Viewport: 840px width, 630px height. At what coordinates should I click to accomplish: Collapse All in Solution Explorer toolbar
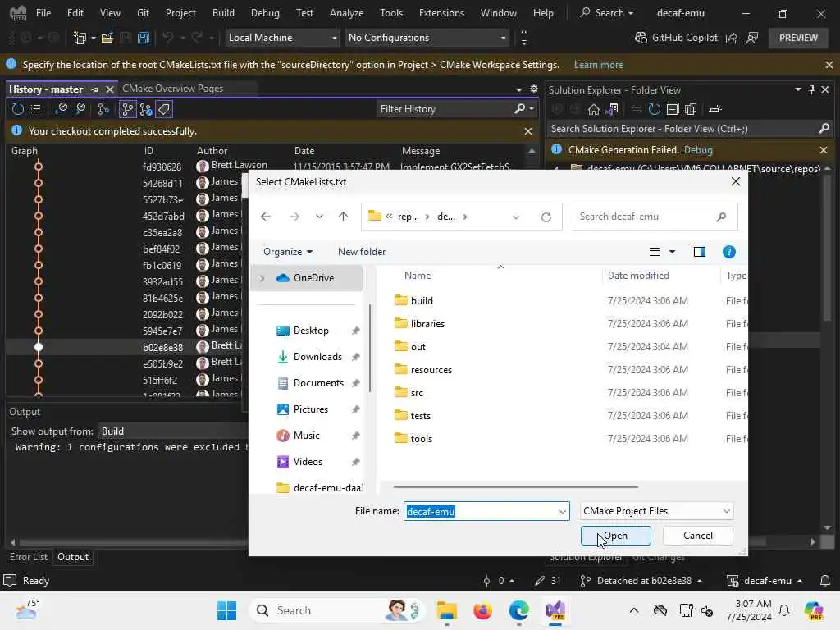point(673,109)
